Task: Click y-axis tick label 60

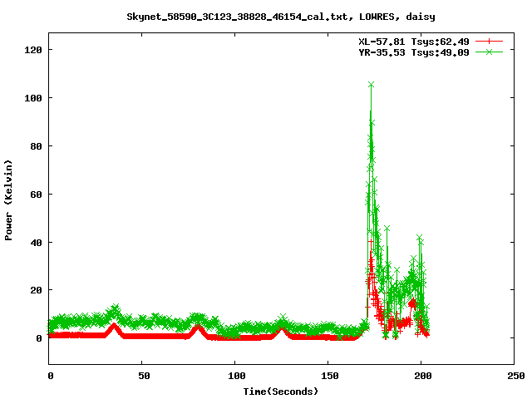Action: coord(36,195)
